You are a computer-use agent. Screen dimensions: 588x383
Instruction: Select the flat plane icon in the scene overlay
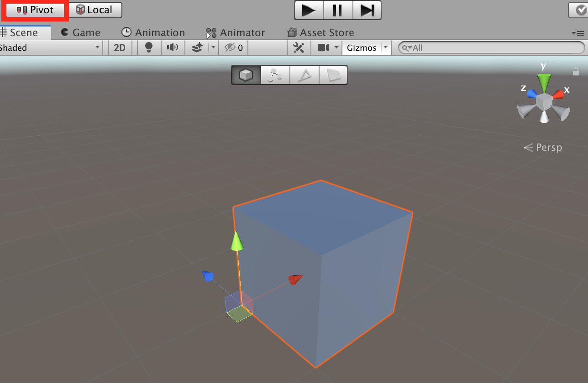click(333, 75)
